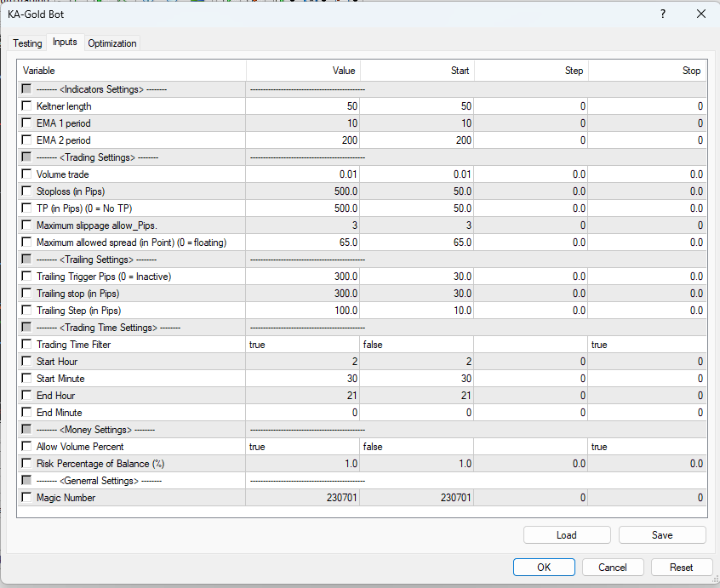Check the Keltner length checkbox

[26, 106]
